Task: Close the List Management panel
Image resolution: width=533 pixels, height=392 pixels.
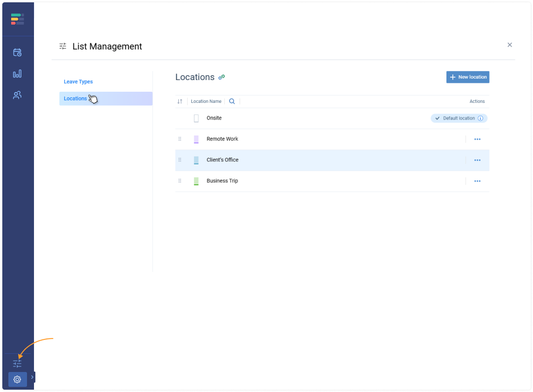Action: pyautogui.click(x=510, y=45)
